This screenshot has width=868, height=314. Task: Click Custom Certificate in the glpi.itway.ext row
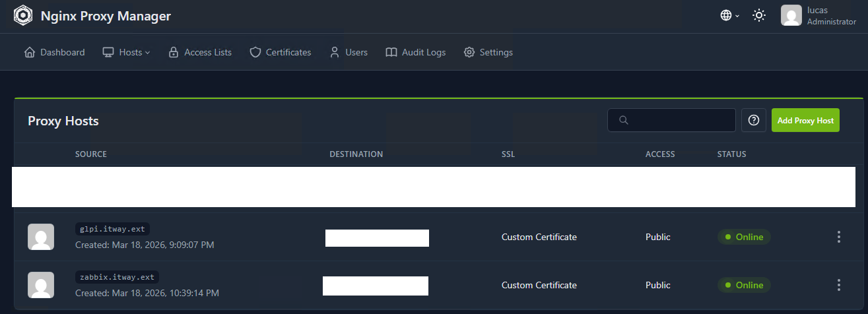coord(539,237)
